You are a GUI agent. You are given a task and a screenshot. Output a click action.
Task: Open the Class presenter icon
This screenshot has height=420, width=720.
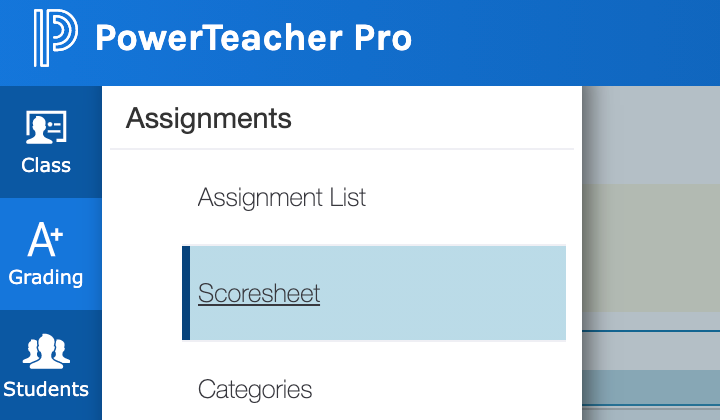click(x=46, y=127)
